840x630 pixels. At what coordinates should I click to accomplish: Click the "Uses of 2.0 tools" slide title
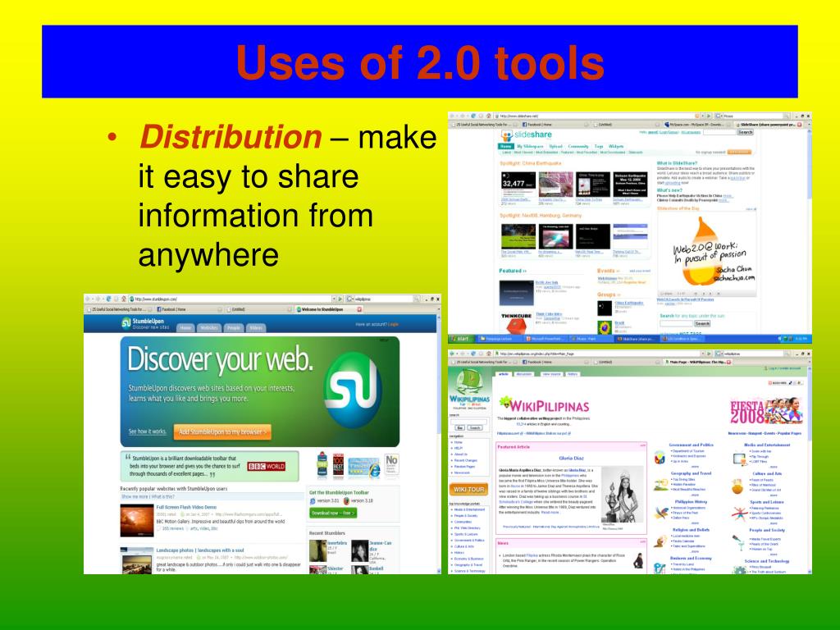coord(420,62)
